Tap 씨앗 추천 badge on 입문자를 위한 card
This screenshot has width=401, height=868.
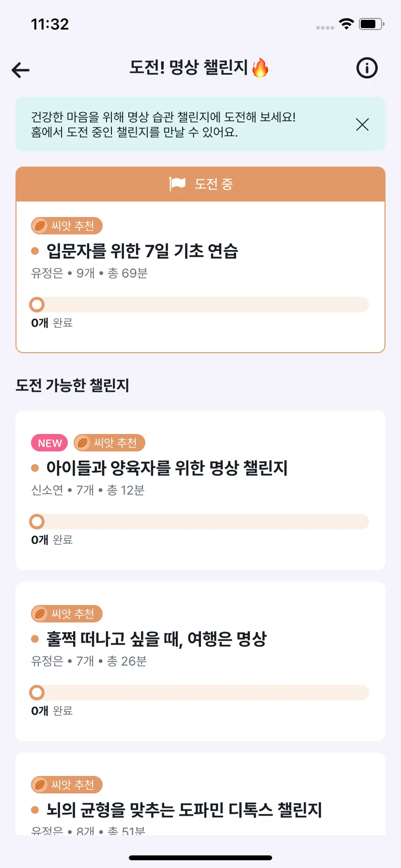67,226
